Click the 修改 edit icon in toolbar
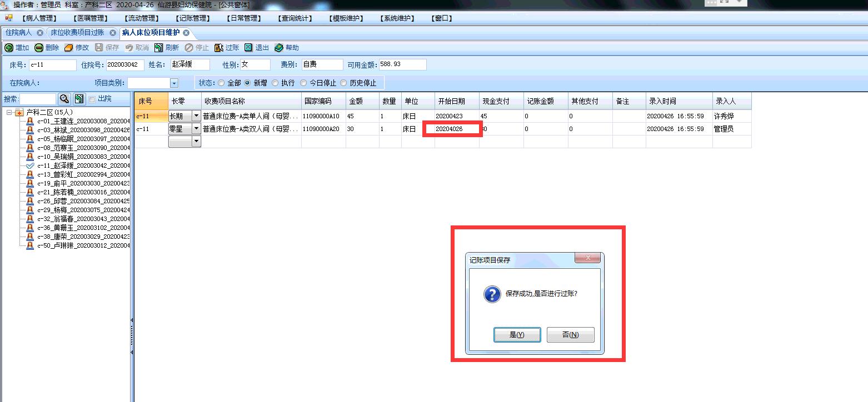 pos(69,48)
